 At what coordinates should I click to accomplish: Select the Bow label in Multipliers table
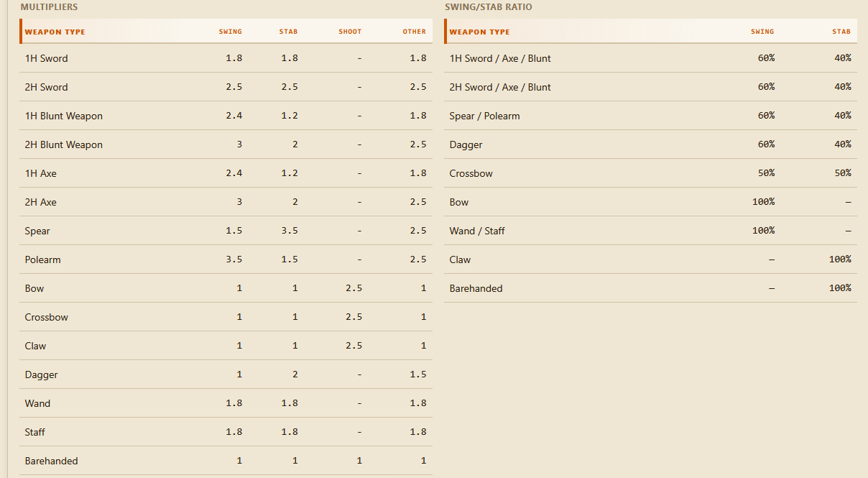point(34,288)
